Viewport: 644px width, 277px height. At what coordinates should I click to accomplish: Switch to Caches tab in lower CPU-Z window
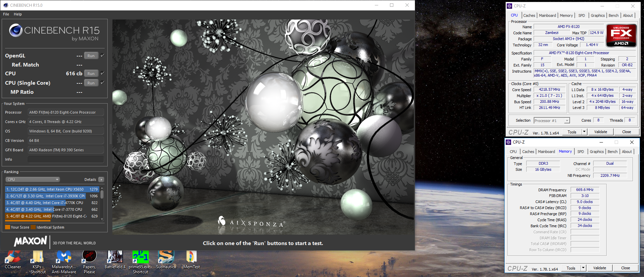pos(528,152)
